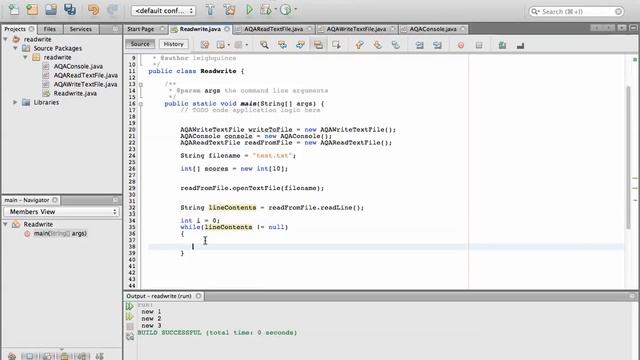The height and width of the screenshot is (360, 640).
Task: Close the Readwrite.java editor tab
Action: [x=227, y=29]
